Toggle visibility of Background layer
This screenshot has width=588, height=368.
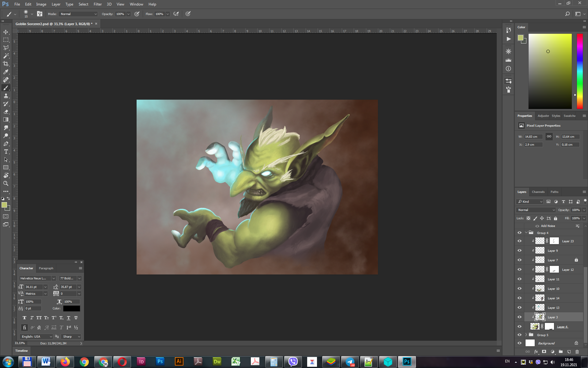click(x=519, y=343)
